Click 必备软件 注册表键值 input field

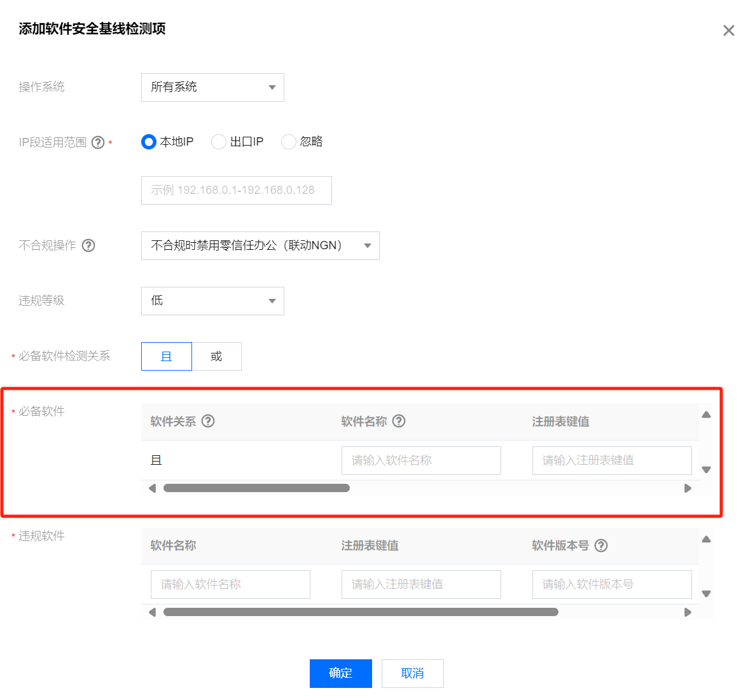coord(612,460)
